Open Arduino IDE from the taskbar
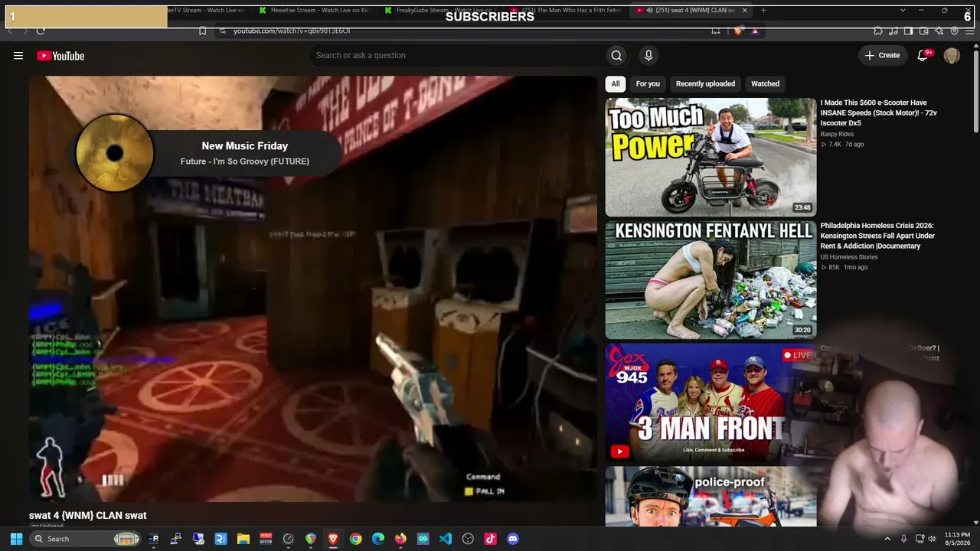 point(423,539)
